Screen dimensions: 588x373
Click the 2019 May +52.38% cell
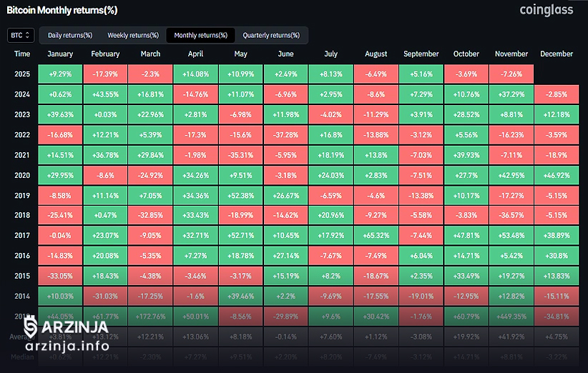(x=240, y=194)
